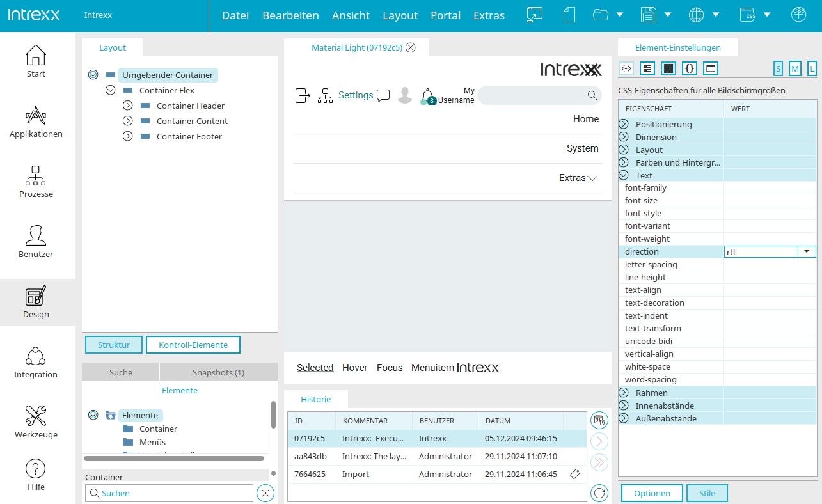Switch to Struktur view
The width and height of the screenshot is (822, 504).
tap(114, 345)
